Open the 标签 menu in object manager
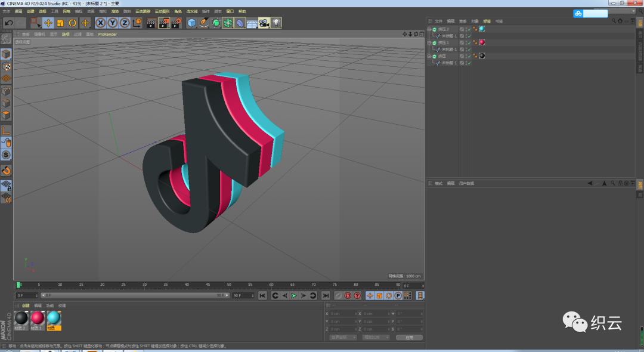This screenshot has height=352, width=644. coord(487,21)
